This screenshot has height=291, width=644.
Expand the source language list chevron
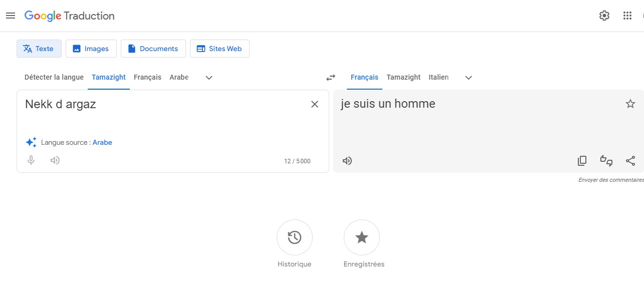point(209,78)
